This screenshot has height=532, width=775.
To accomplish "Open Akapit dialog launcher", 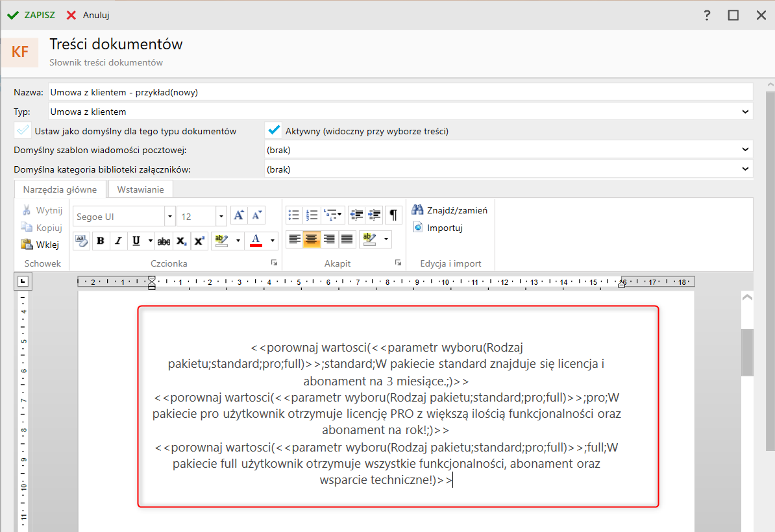I will click(x=399, y=263).
